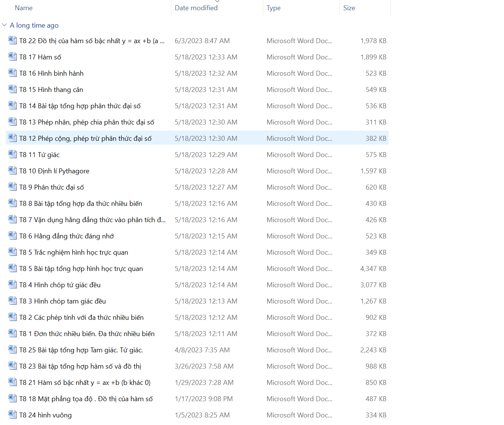The width and height of the screenshot is (504, 425).
Task: Click size value '1,978 KB'
Action: point(373,41)
